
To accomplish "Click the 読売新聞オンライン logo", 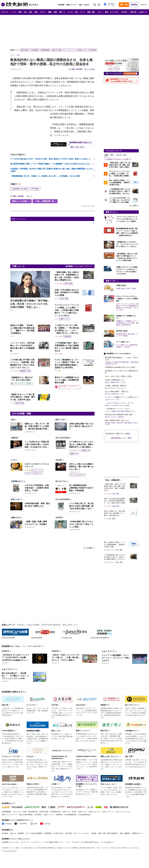I will click(20, 5).
